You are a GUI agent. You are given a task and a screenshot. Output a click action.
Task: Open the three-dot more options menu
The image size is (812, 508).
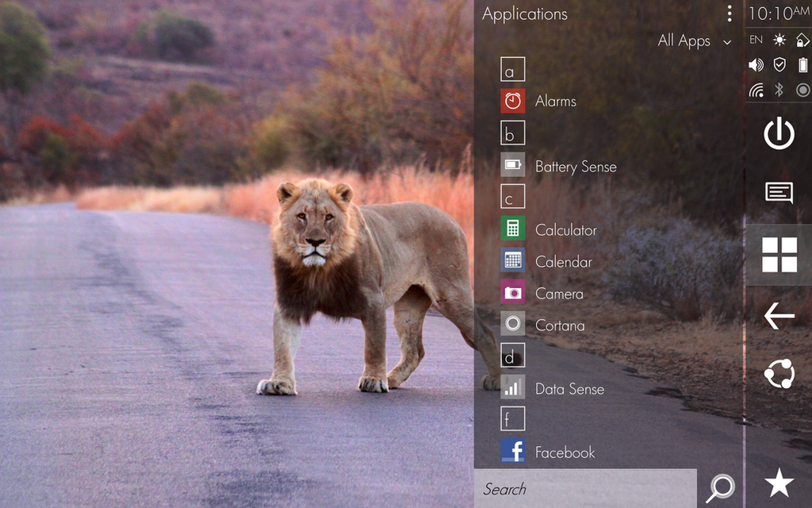[x=730, y=14]
